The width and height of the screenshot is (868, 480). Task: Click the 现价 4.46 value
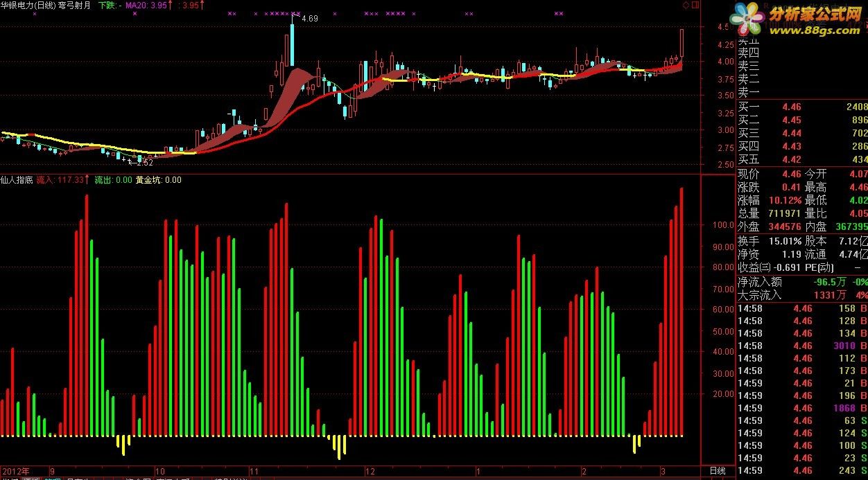click(x=791, y=174)
